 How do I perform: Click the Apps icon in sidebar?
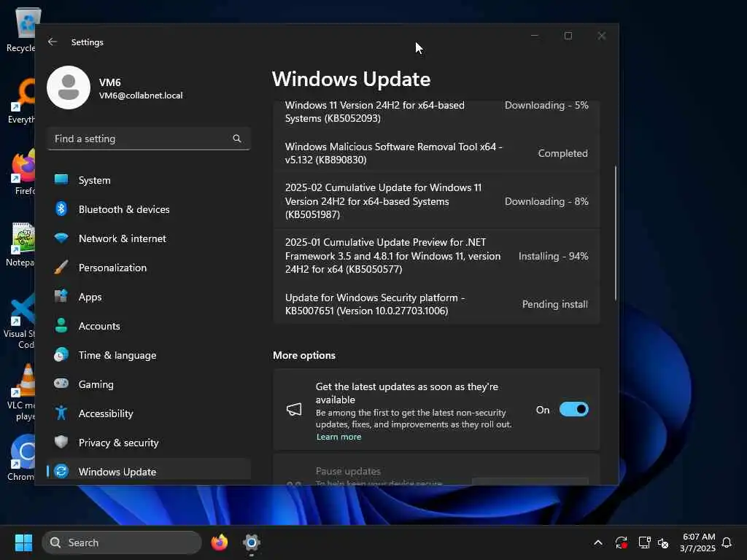pyautogui.click(x=61, y=296)
